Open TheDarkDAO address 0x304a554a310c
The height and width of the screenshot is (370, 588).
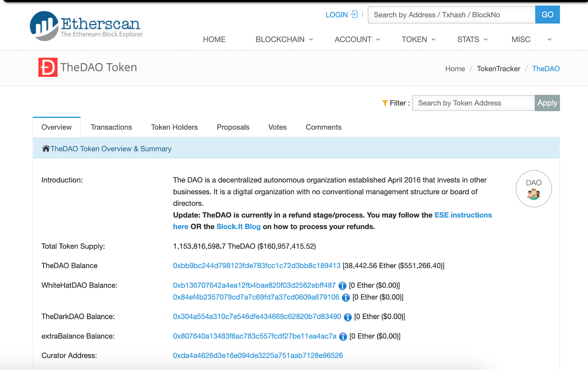coord(257,316)
